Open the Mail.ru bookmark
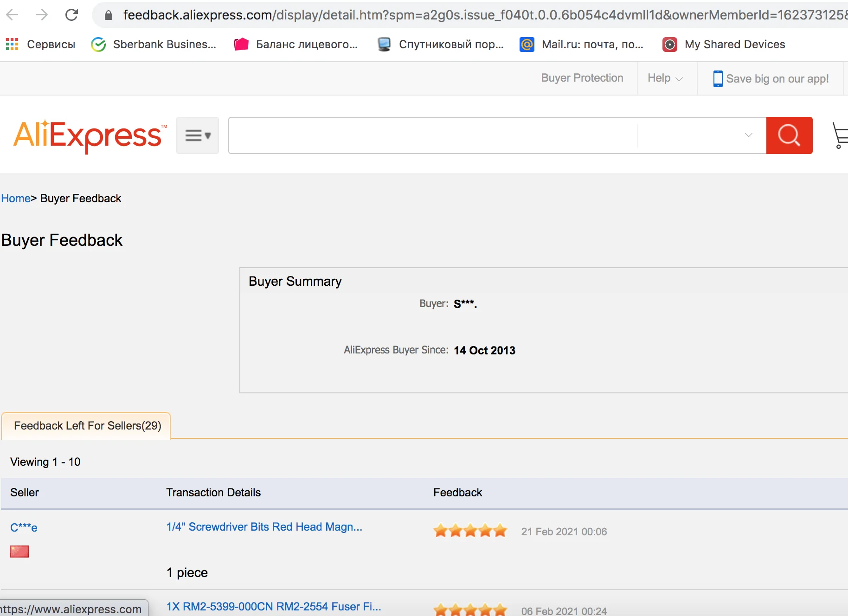 click(x=582, y=45)
